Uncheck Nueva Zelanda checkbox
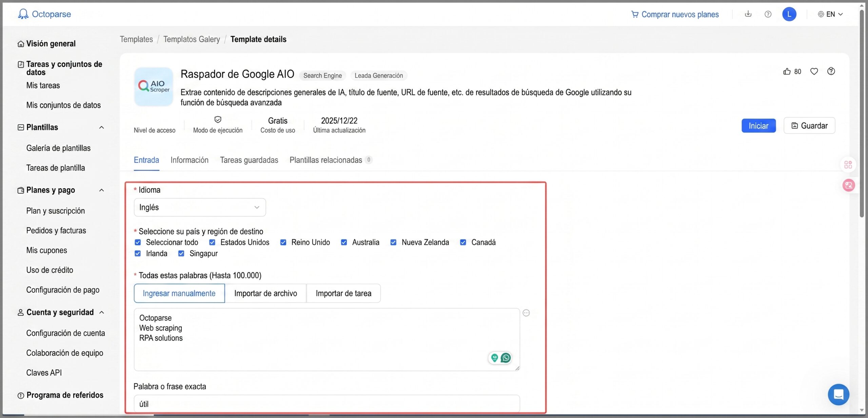Image resolution: width=868 pixels, height=418 pixels. coord(393,242)
